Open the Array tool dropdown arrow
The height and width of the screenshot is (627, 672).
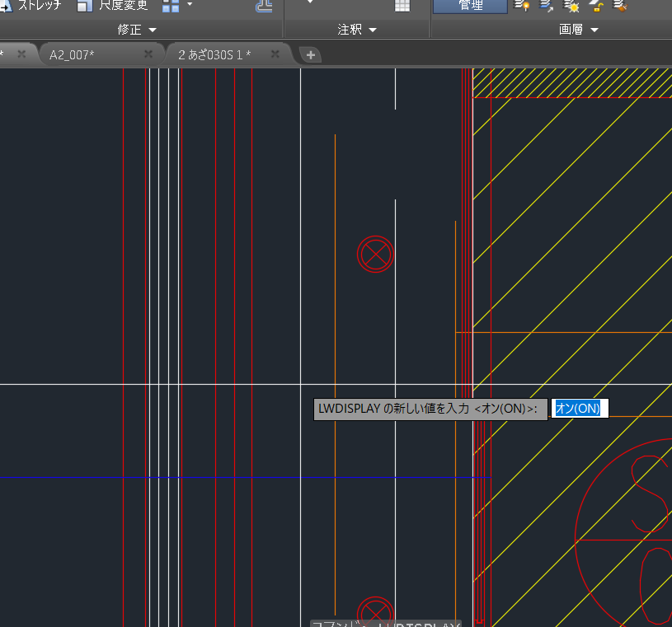pos(190,5)
